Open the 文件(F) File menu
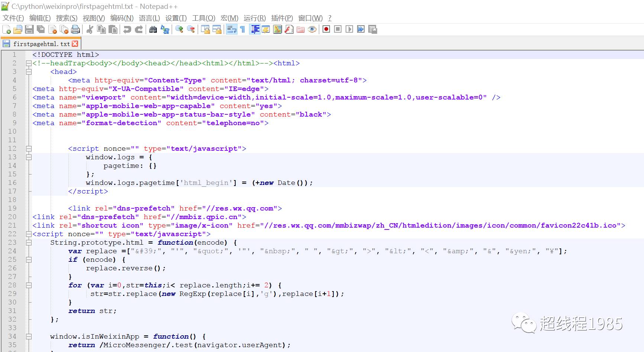Screen dimensions: 644x352 click(13, 18)
